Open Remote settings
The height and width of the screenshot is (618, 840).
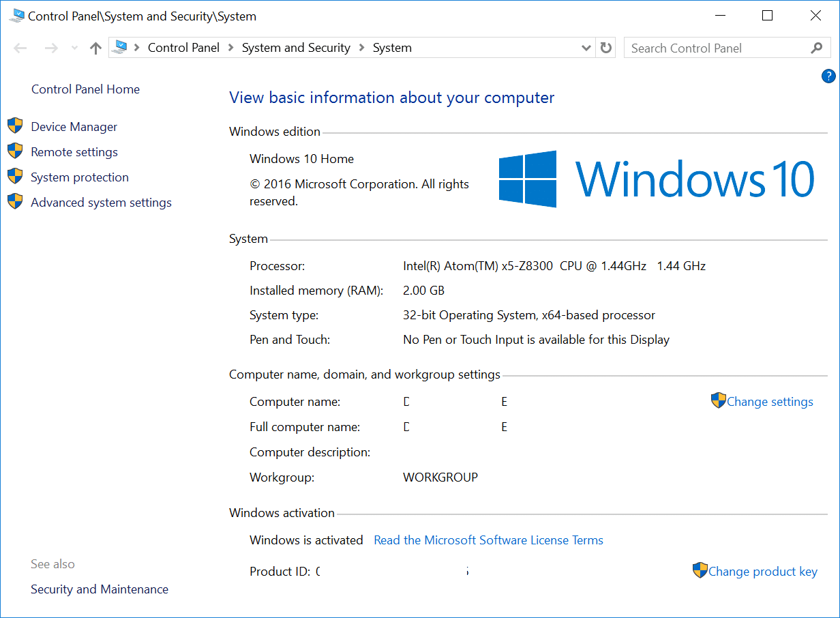(x=74, y=152)
